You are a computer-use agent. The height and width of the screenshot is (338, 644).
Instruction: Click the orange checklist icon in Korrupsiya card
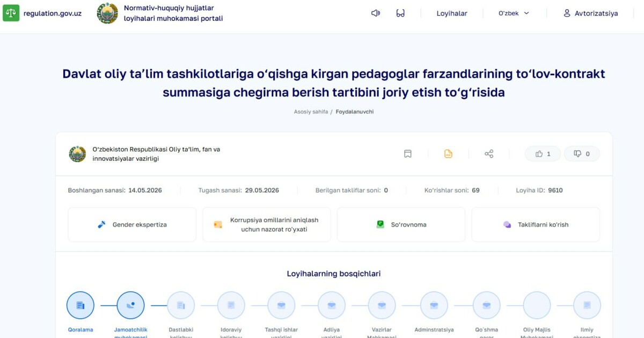[x=217, y=225]
